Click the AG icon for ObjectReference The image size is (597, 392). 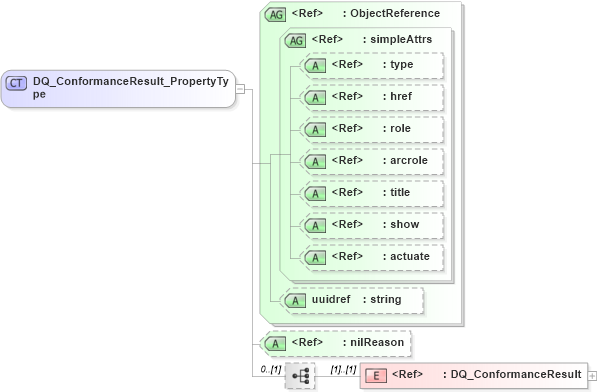tap(275, 14)
